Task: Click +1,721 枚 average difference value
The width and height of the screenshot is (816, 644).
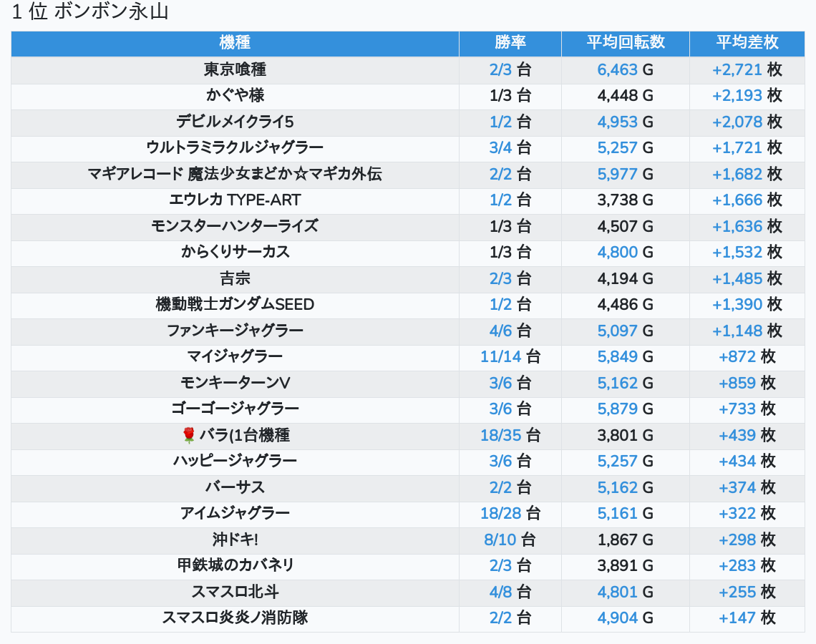Action: 747,147
